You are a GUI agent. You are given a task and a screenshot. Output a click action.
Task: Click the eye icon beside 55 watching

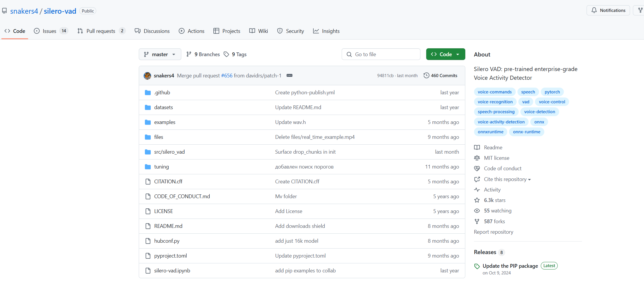pos(477,211)
